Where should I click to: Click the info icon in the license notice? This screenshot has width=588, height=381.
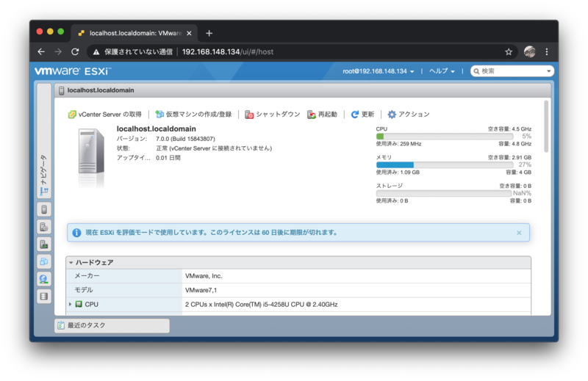[76, 233]
